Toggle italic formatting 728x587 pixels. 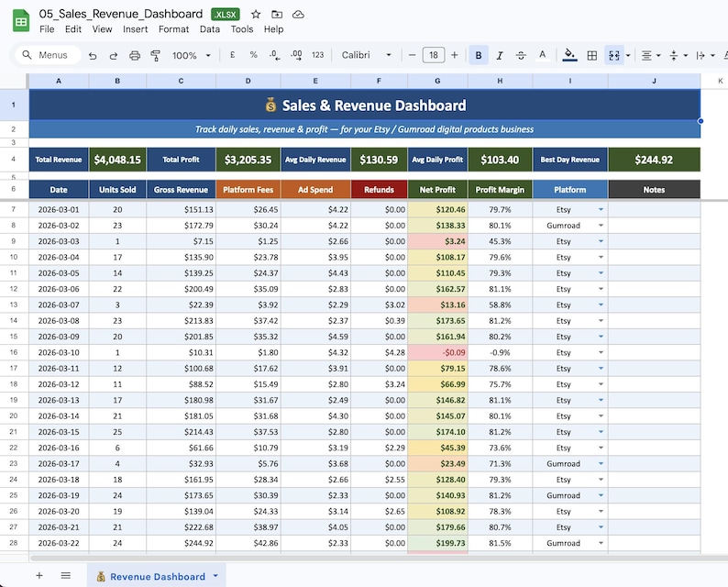tap(500, 56)
